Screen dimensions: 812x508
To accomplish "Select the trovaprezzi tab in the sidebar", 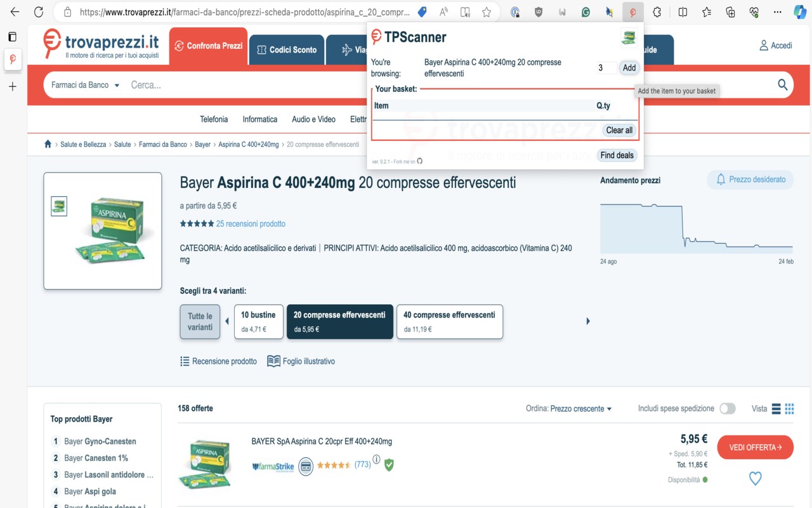I will click(12, 60).
